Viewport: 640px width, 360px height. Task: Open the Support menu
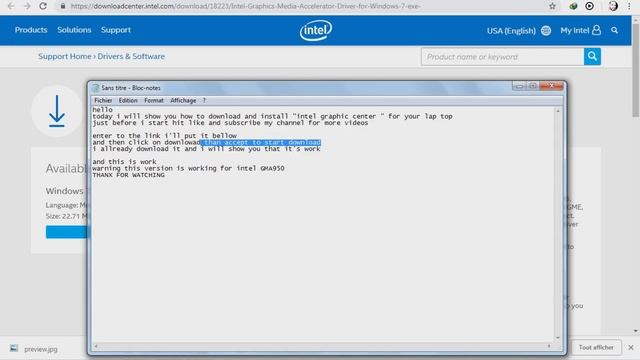point(116,30)
